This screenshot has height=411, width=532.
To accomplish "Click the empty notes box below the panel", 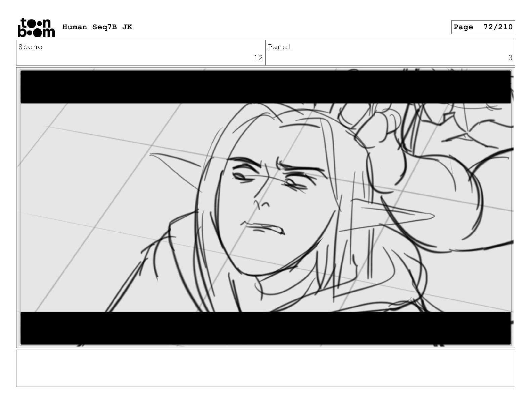I will [265, 368].
